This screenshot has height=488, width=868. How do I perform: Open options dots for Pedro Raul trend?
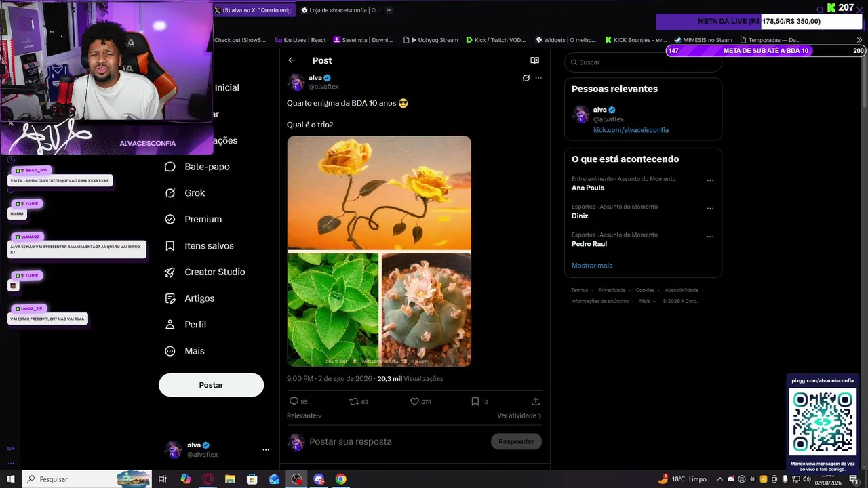(710, 237)
